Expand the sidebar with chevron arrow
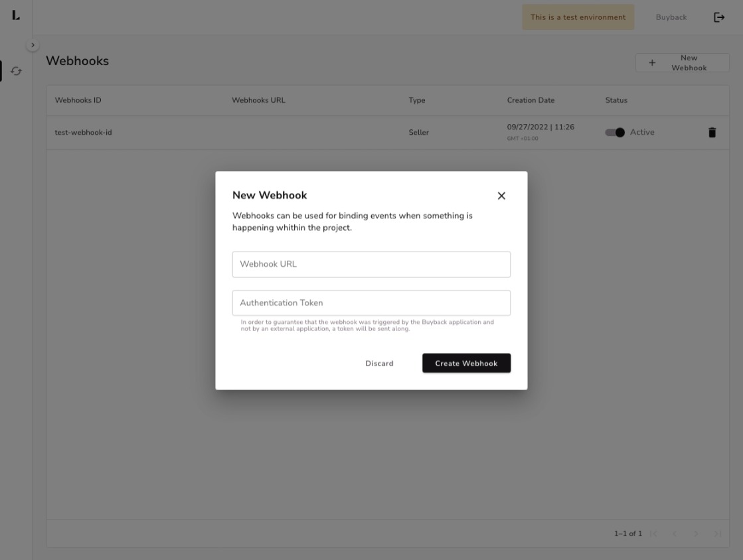This screenshot has height=560, width=743. click(x=33, y=45)
